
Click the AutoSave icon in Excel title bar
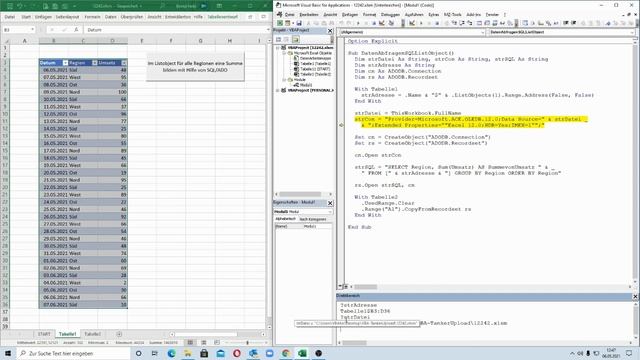coord(9,6)
